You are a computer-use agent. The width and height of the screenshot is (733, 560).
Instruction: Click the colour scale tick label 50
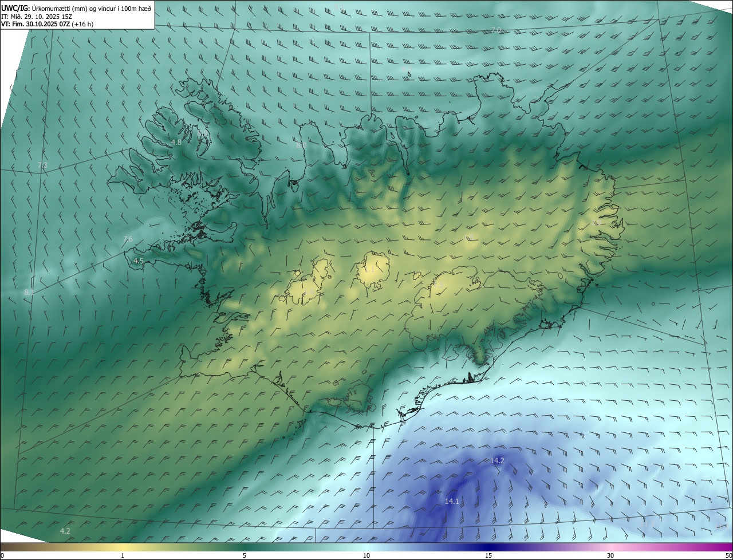tap(728, 555)
